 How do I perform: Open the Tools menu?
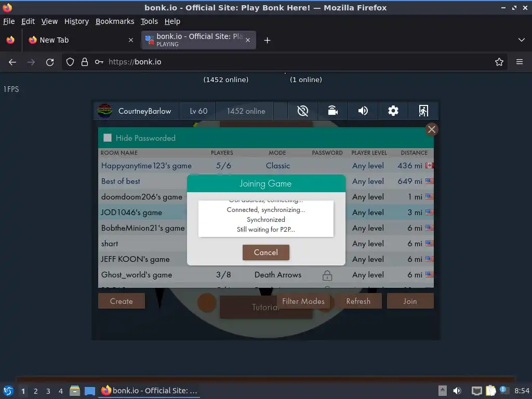tap(149, 21)
